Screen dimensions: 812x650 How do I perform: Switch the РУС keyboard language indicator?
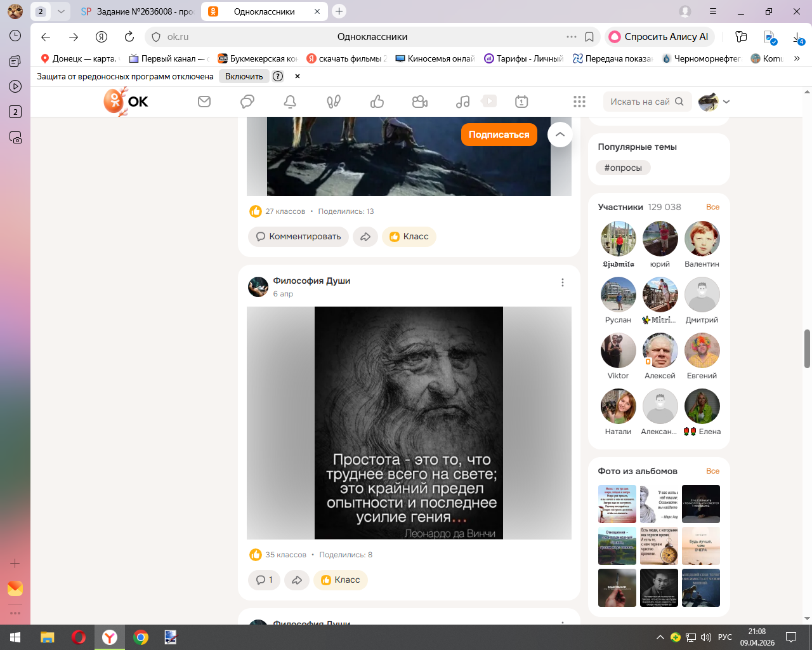725,637
